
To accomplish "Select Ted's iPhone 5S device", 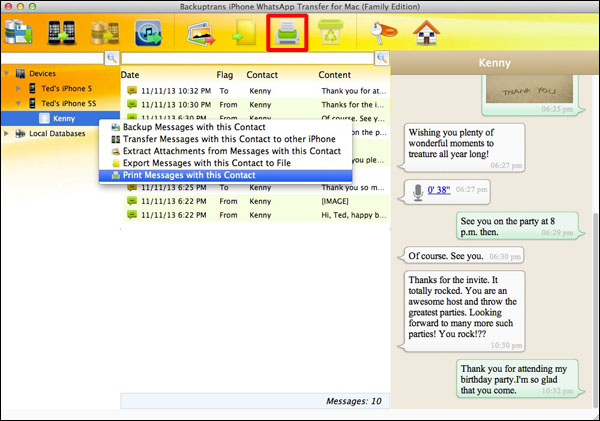I will [x=69, y=103].
